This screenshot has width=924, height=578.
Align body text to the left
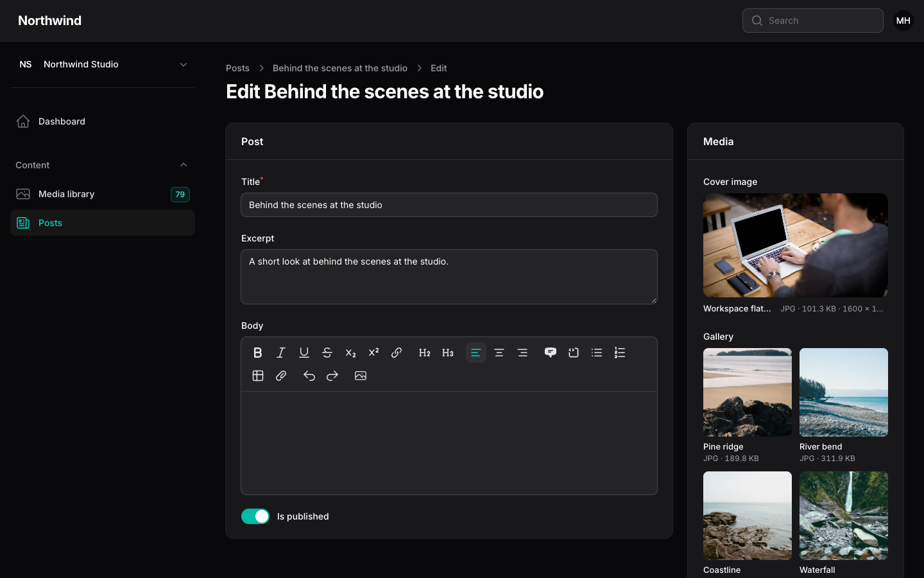476,353
